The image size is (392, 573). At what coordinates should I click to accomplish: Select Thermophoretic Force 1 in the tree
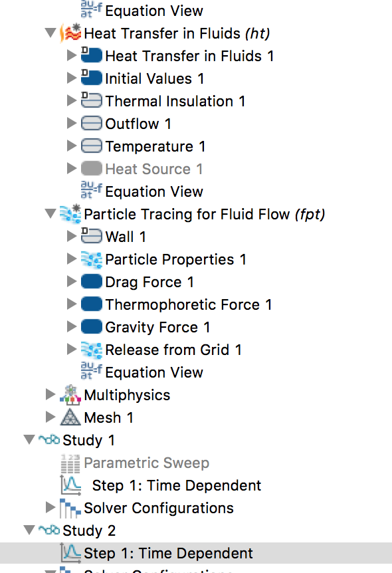tap(189, 304)
